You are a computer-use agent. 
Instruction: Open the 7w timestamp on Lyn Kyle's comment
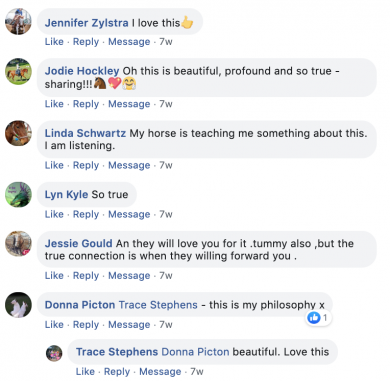point(166,214)
